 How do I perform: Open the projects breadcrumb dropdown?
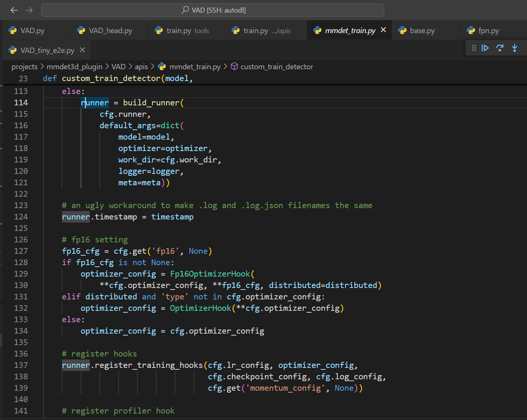[x=24, y=67]
